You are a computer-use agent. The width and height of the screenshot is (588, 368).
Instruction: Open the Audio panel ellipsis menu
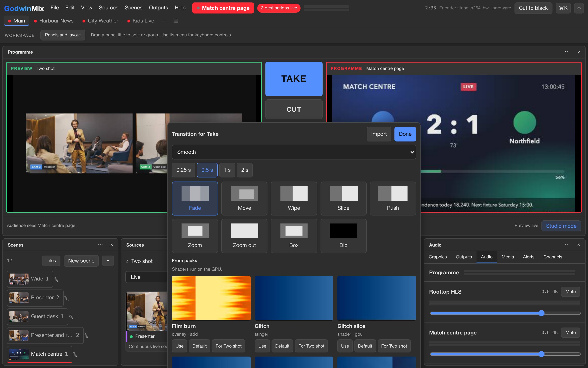tap(567, 245)
